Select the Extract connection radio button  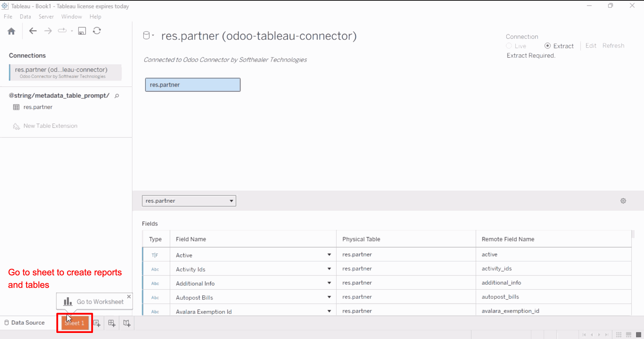point(547,46)
